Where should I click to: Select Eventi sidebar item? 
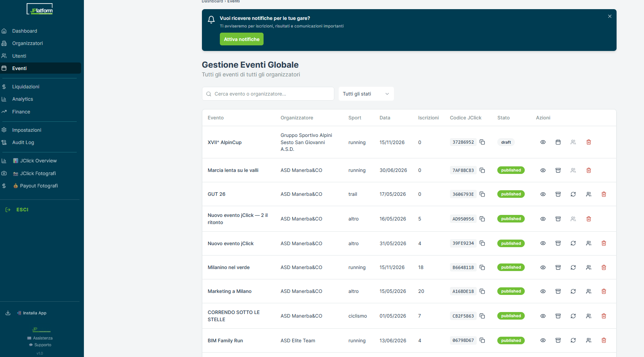point(41,68)
